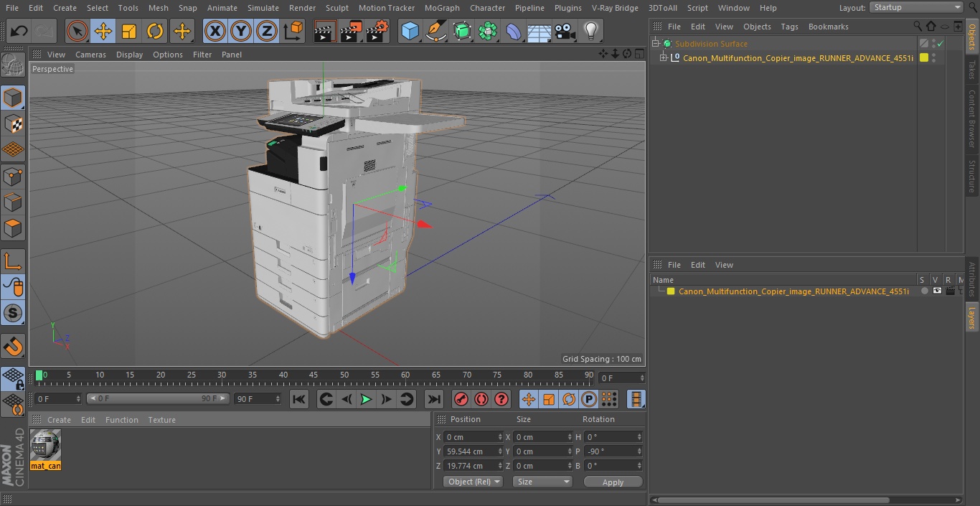Render the active view

(325, 31)
